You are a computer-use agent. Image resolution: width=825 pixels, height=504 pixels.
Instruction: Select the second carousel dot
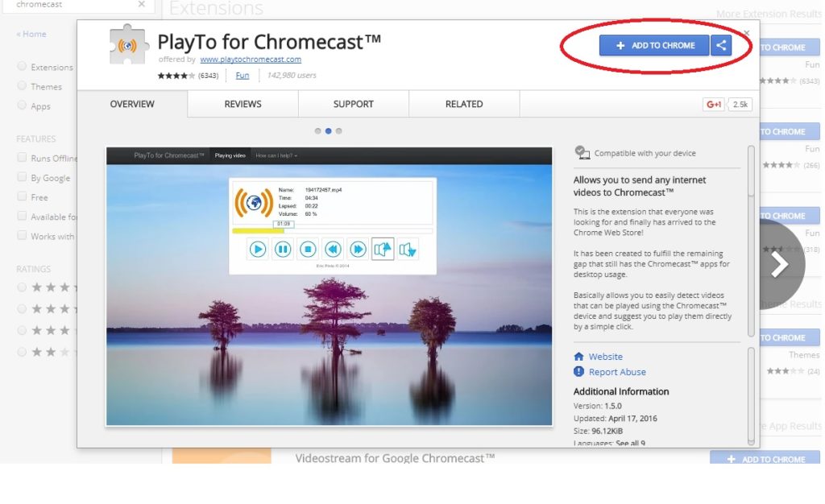click(329, 131)
